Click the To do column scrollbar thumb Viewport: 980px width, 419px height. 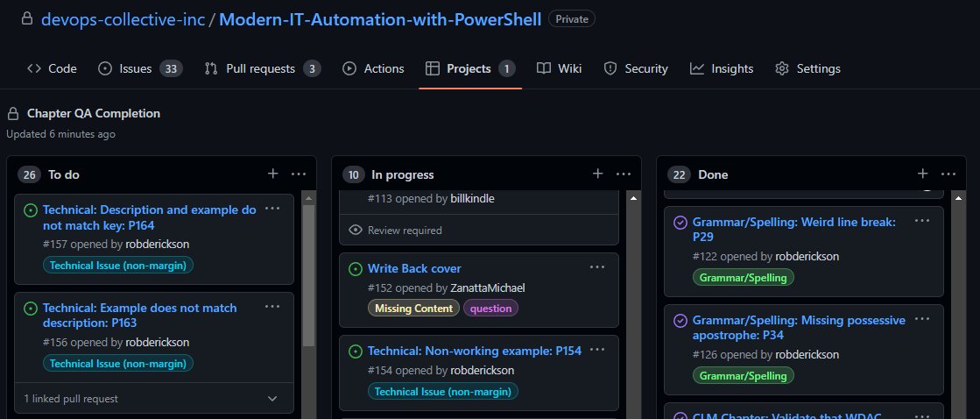click(309, 276)
